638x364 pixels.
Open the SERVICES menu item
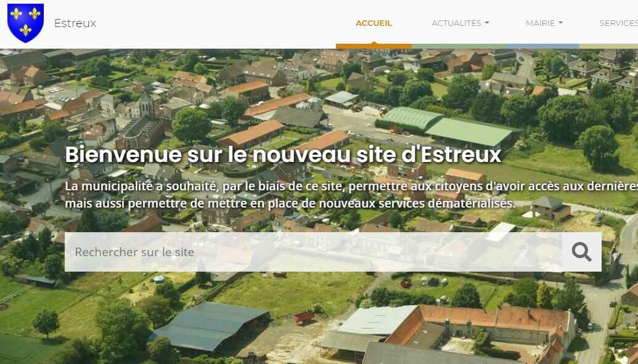click(619, 23)
